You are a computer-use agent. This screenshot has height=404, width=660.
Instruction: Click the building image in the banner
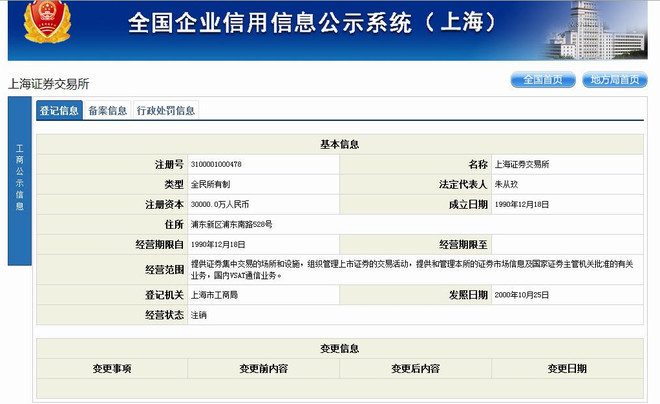597,30
